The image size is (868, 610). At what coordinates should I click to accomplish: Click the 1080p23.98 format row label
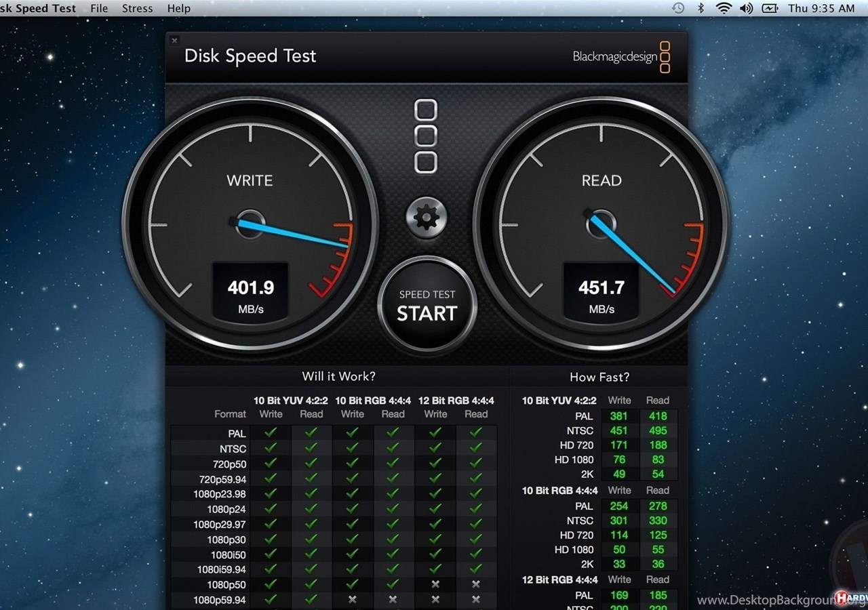[x=220, y=494]
